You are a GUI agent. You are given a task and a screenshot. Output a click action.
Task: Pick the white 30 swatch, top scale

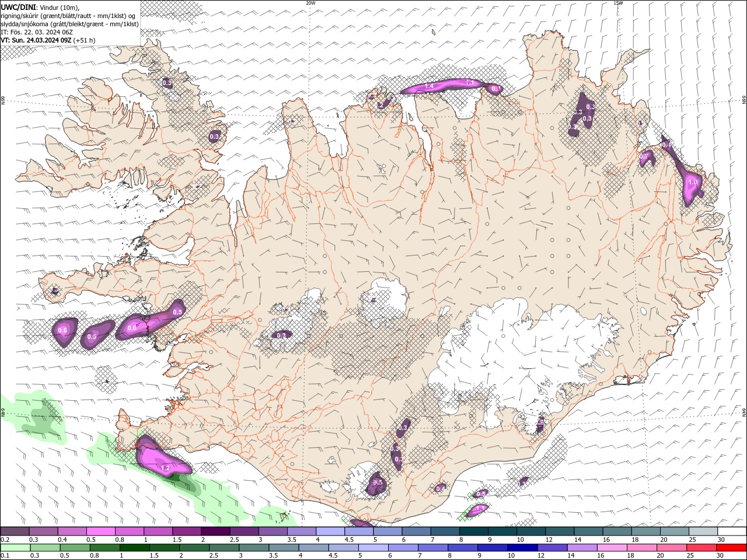[732, 531]
